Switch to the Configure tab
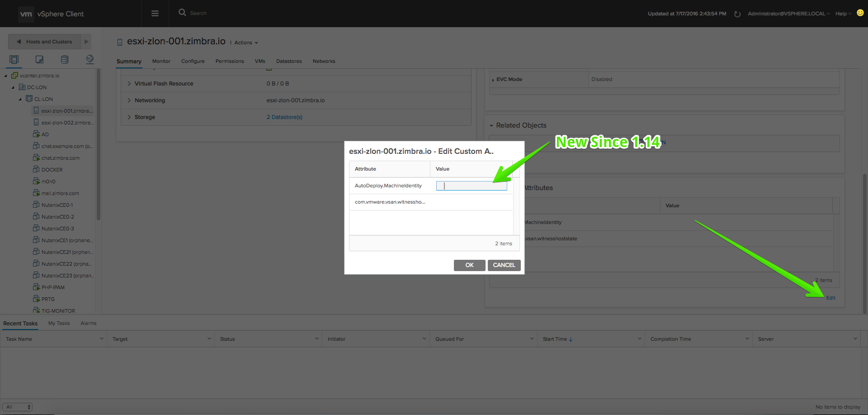868x415 pixels. (x=193, y=61)
